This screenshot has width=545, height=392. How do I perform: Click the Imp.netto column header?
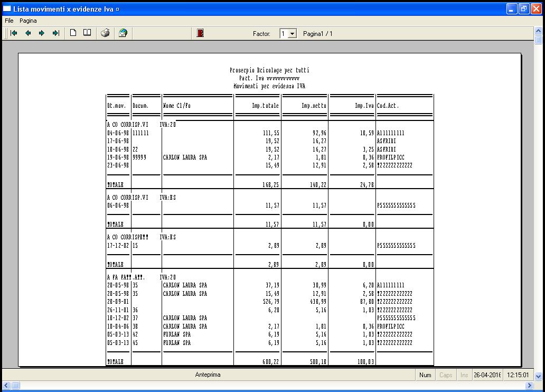point(314,105)
